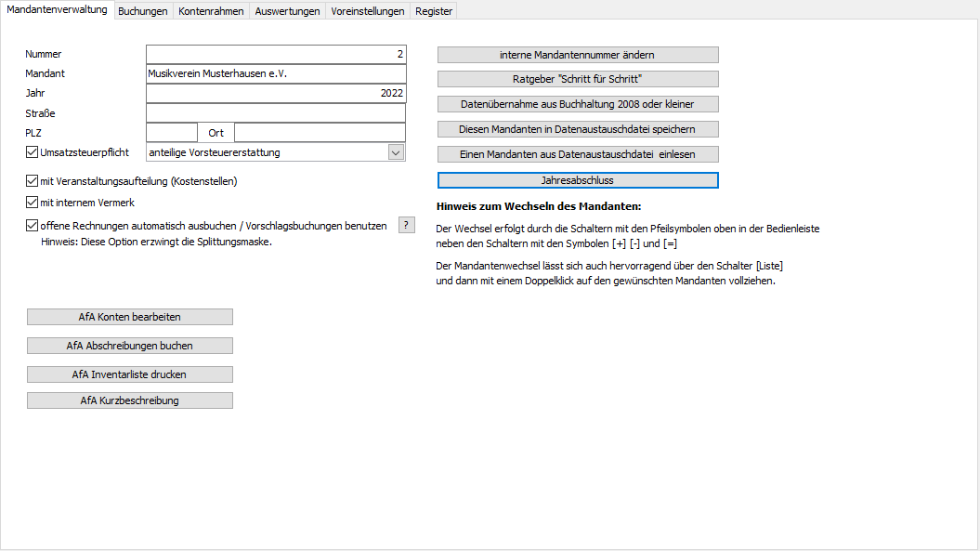Open Ratgeber "Schritt für Schritt"
The image size is (980, 551).
tap(578, 79)
